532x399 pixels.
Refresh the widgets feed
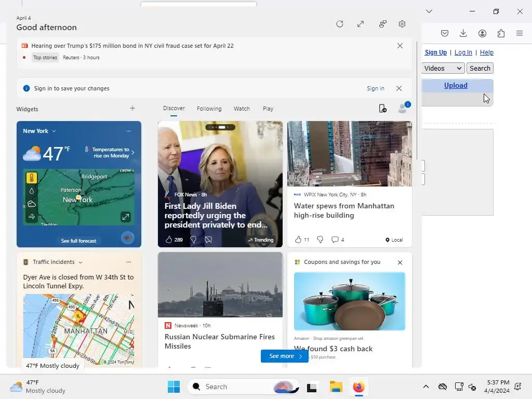pyautogui.click(x=340, y=24)
